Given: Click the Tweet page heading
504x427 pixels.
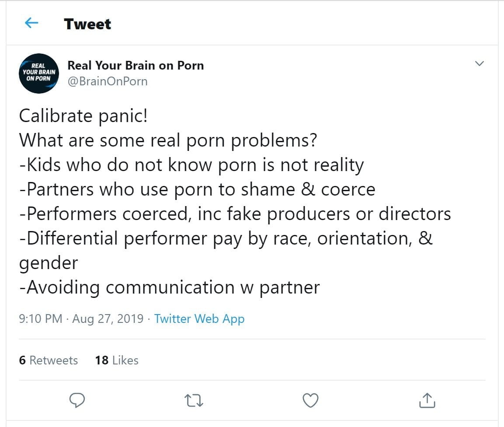Looking at the screenshot, I should point(87,24).
